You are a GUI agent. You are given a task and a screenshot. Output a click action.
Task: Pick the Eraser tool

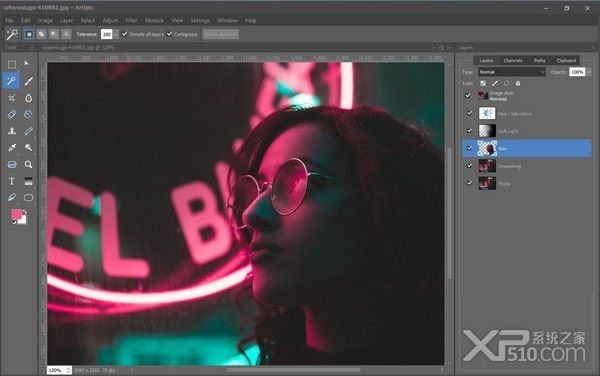coord(12,114)
